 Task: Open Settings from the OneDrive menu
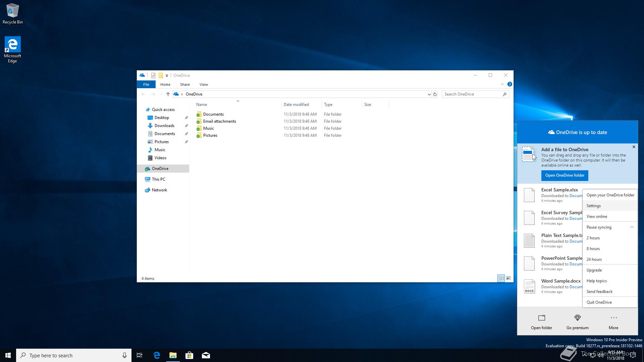click(x=610, y=206)
